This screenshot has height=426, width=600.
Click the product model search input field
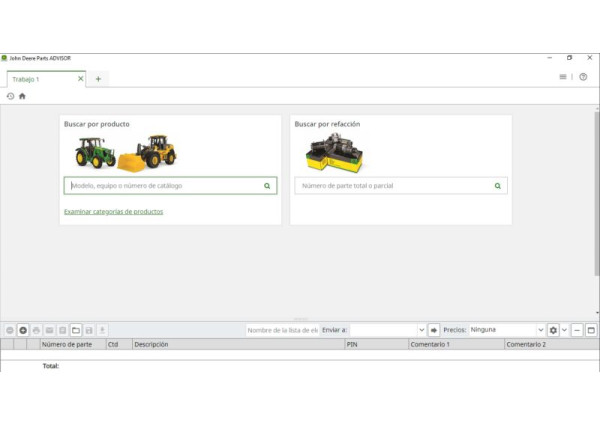[x=165, y=186]
